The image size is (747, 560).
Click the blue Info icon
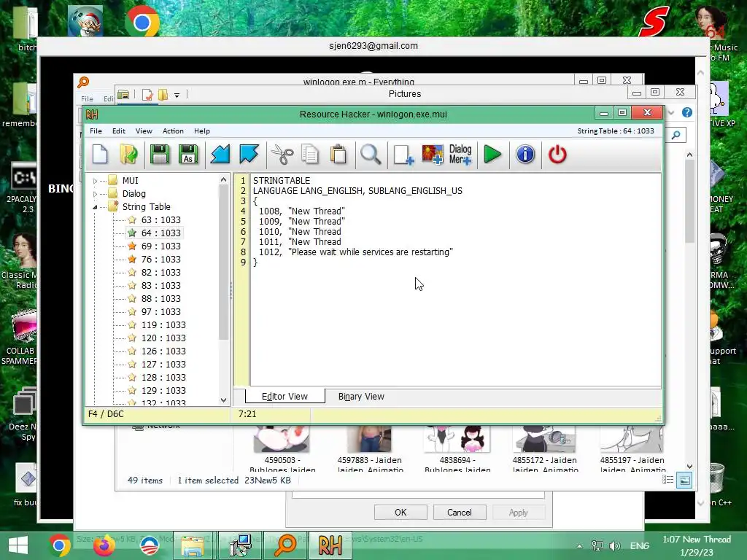[525, 155]
